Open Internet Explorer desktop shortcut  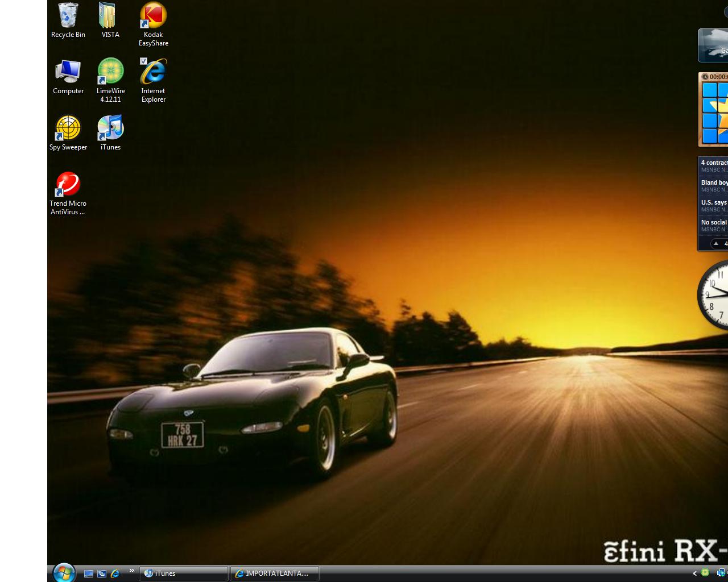click(x=153, y=73)
